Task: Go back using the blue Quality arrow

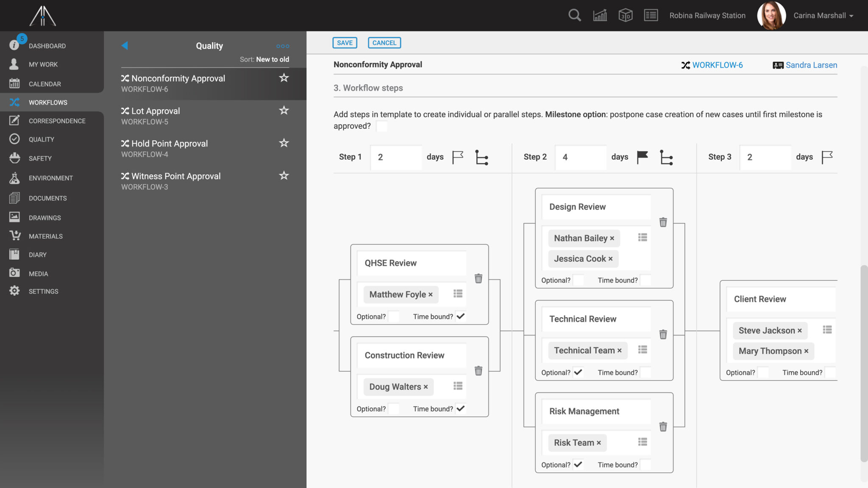Action: tap(125, 45)
